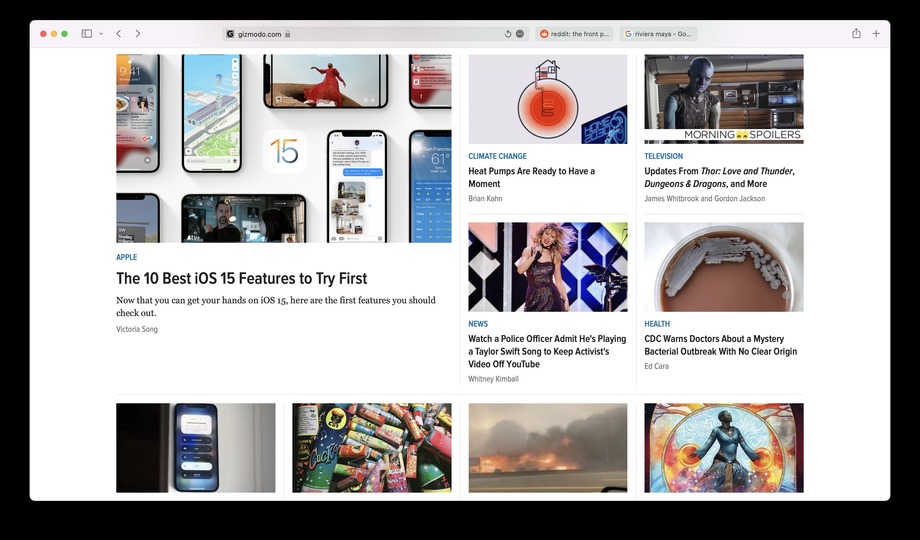920x540 pixels.
Task: Open the colorful fireworks pile thumbnail
Action: pyautogui.click(x=372, y=448)
